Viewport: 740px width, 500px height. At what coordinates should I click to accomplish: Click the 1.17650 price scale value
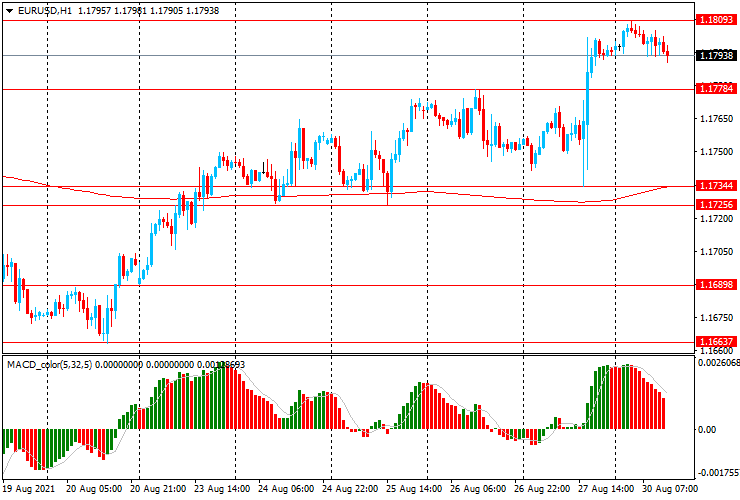pos(717,119)
